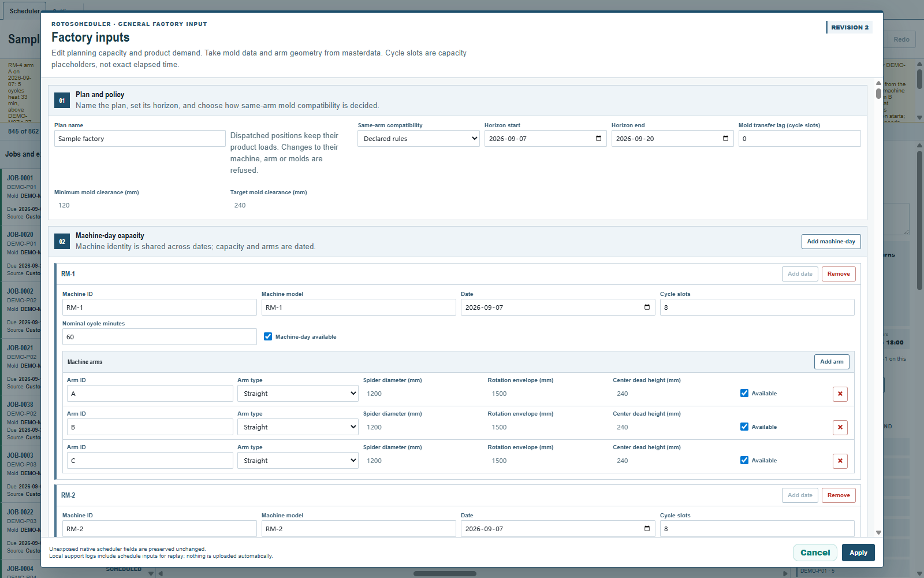The image size is (924, 578).
Task: Open the Arm type dropdown for arm A
Action: coord(298,394)
